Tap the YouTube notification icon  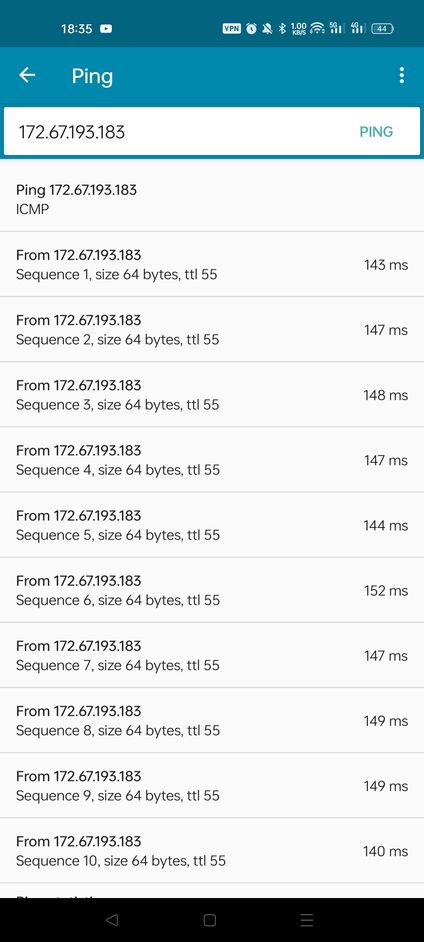(106, 28)
